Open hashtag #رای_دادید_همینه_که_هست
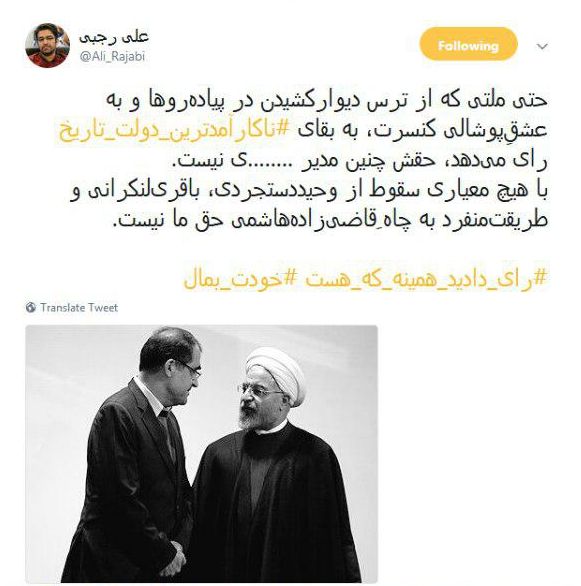Screen dimensions: 581x586 point(426,280)
